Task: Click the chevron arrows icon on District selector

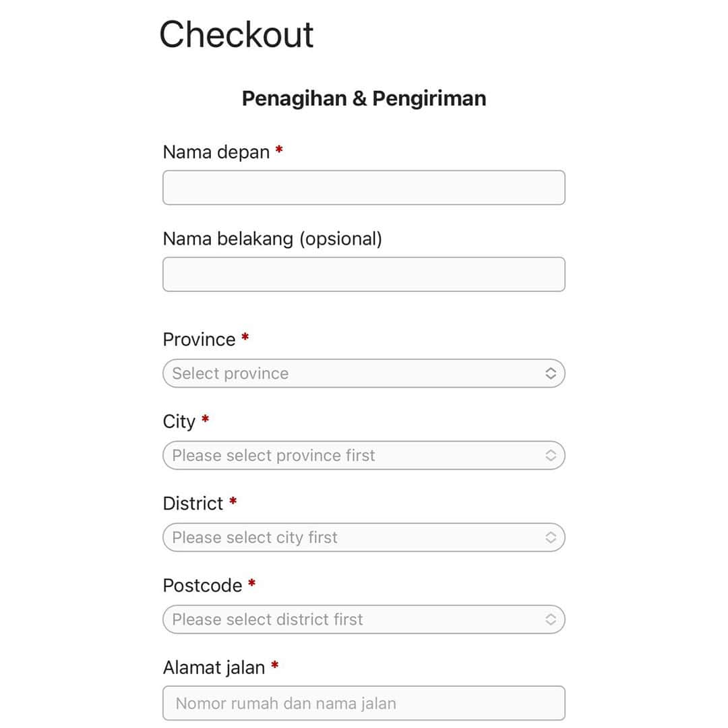Action: (551, 538)
